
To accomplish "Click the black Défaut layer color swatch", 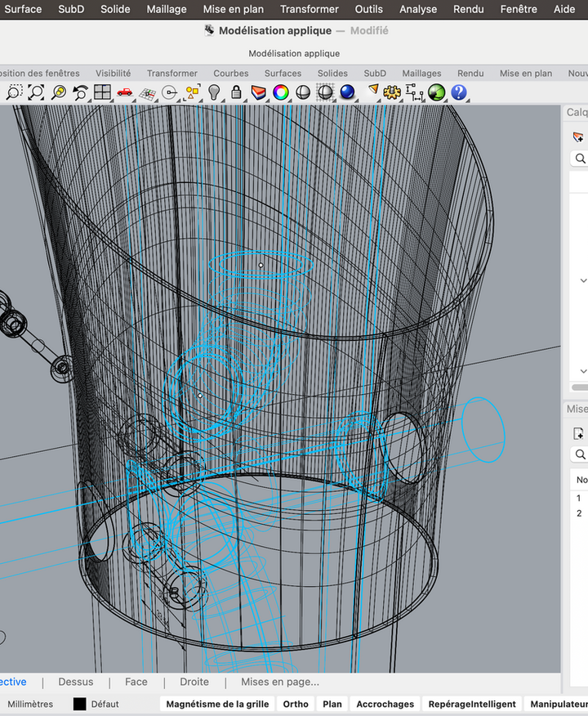I will pyautogui.click(x=79, y=704).
